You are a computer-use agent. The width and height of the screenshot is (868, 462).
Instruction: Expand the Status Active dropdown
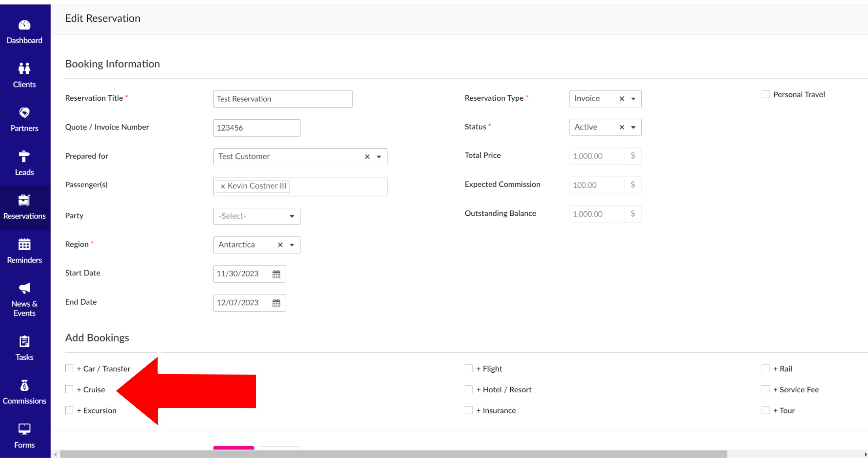(633, 128)
